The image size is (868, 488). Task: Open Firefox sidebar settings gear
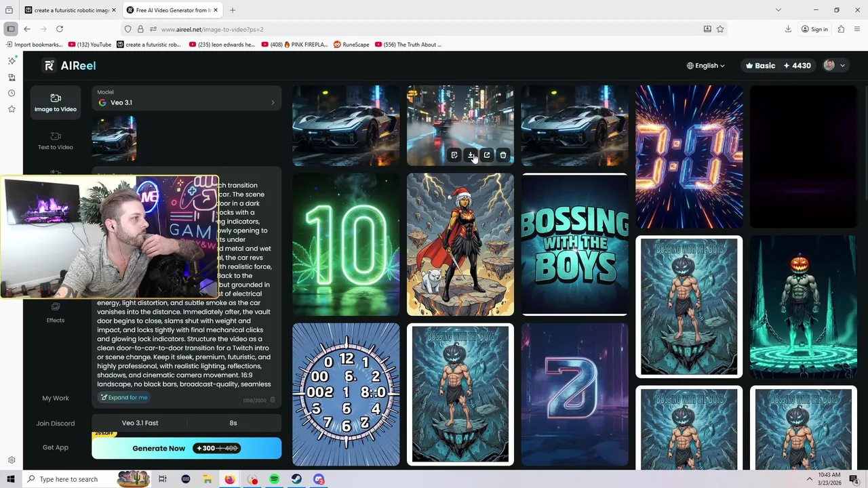(x=12, y=460)
